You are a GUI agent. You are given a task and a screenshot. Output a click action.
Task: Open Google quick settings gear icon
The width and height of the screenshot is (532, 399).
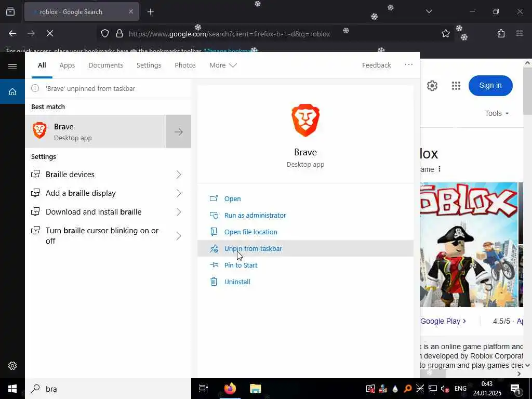click(x=432, y=86)
